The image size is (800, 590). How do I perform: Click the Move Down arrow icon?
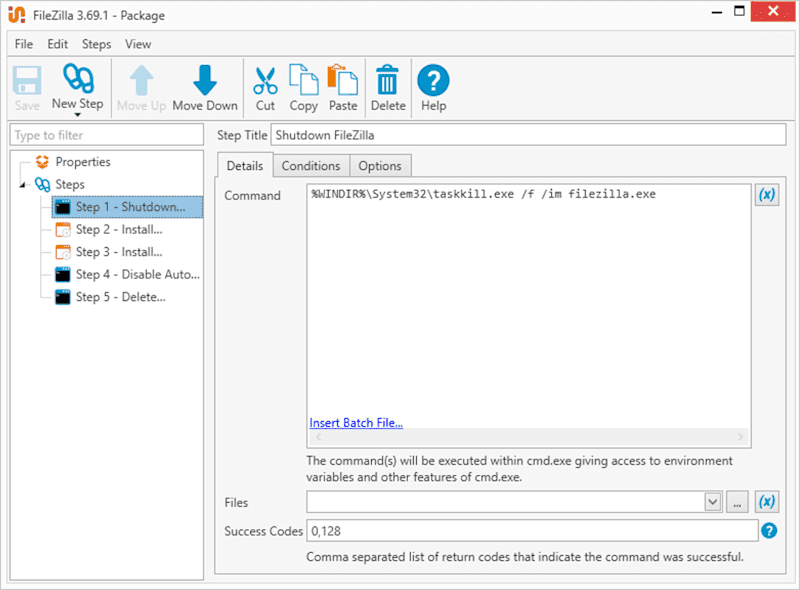[x=205, y=80]
